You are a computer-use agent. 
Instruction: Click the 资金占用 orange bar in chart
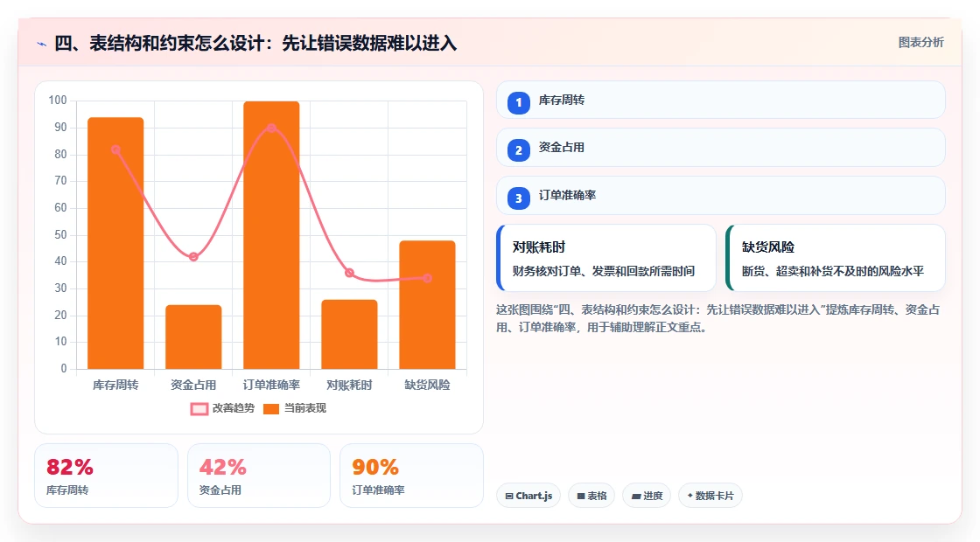pos(193,337)
